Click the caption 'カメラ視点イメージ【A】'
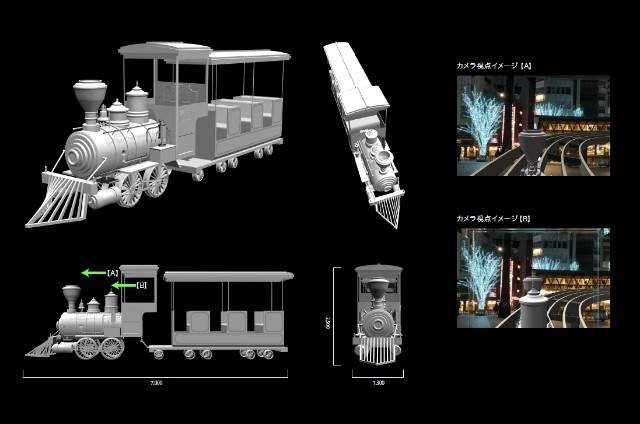The height and width of the screenshot is (424, 640). (494, 66)
